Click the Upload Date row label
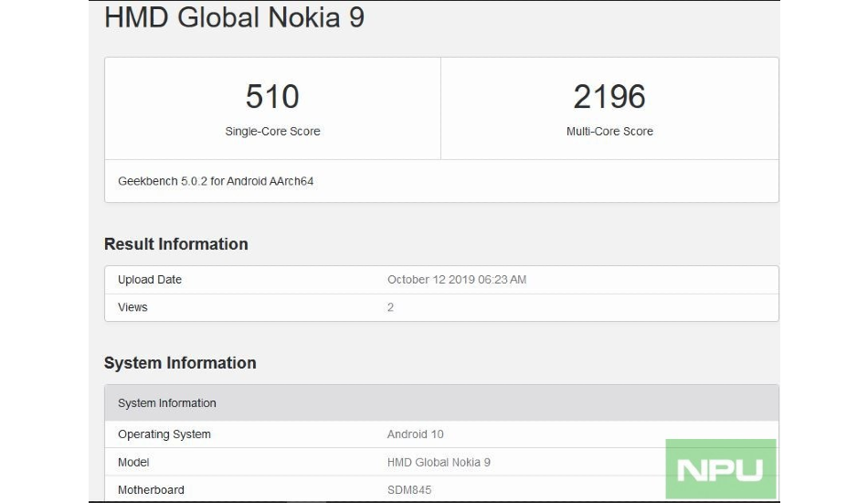The image size is (868, 503). pyautogui.click(x=150, y=280)
